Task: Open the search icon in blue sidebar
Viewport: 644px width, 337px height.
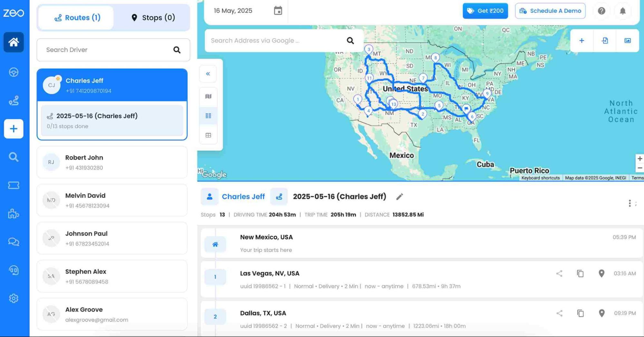Action: pos(13,157)
